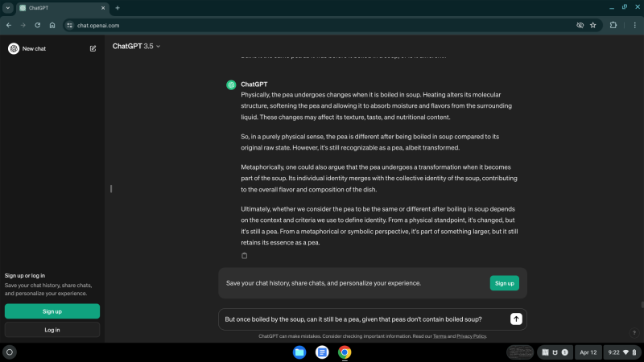Viewport: 644px width, 362px height.
Task: Open the Files app in the shelf
Action: [299, 352]
